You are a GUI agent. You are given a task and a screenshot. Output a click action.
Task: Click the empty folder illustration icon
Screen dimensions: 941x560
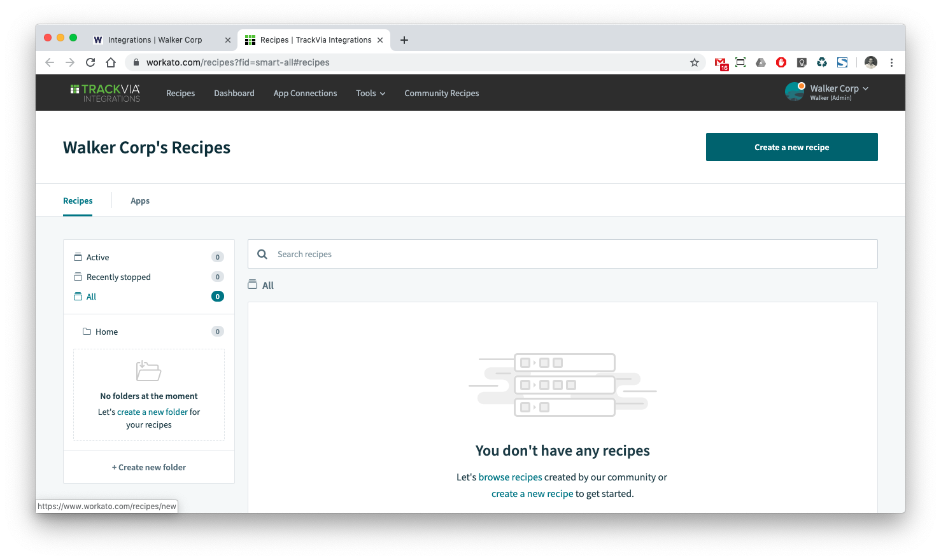pos(149,371)
